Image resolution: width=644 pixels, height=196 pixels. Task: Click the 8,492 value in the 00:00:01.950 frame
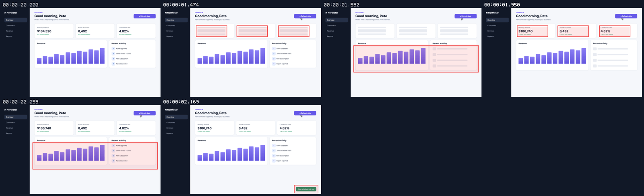point(564,31)
